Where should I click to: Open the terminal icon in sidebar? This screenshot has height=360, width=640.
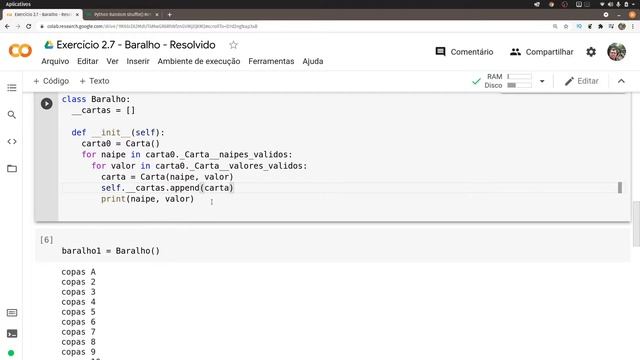12,333
